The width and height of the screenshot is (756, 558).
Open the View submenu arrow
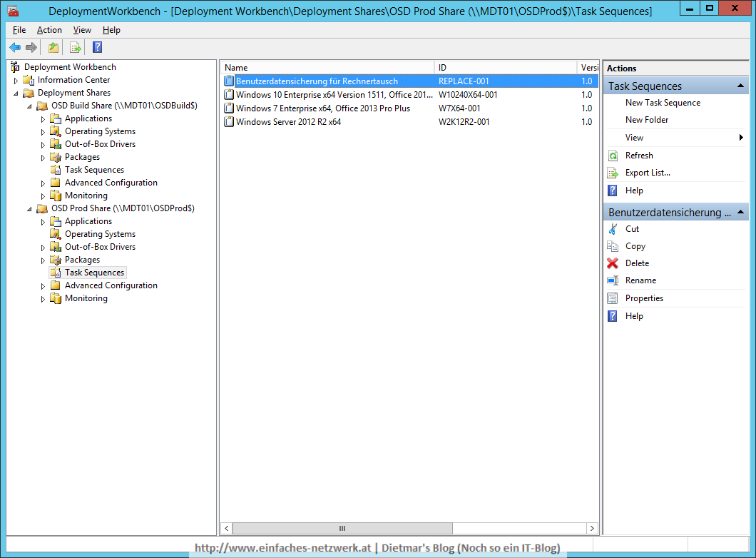[x=741, y=138]
